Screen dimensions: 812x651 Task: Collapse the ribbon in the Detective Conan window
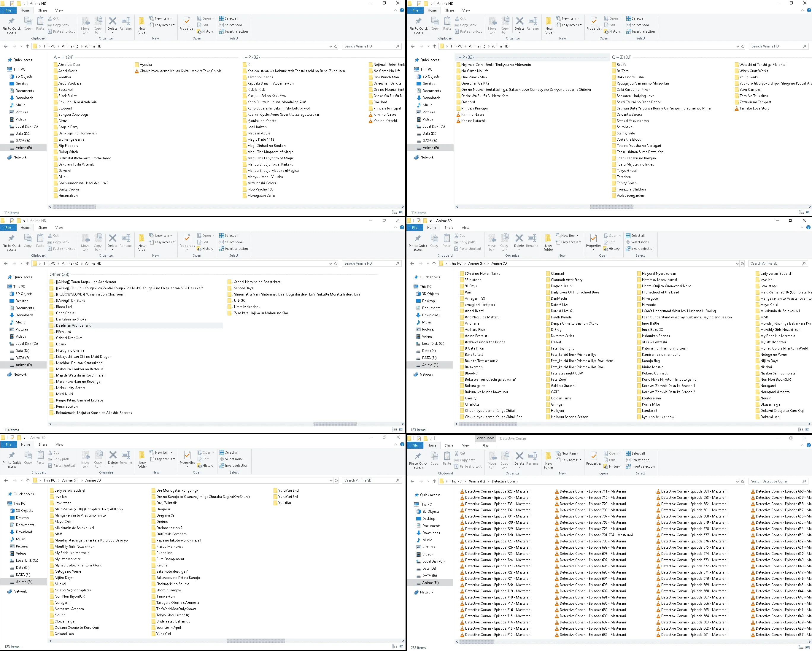coord(802,445)
